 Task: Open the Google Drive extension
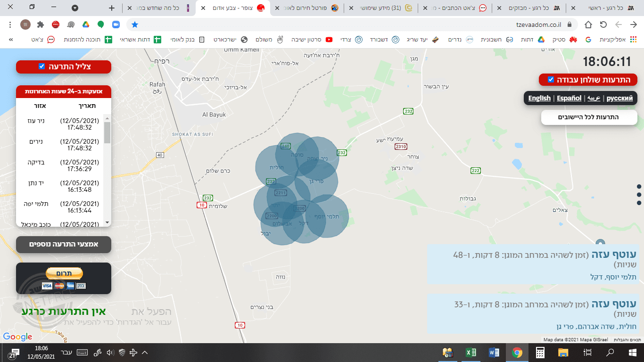pos(86,25)
